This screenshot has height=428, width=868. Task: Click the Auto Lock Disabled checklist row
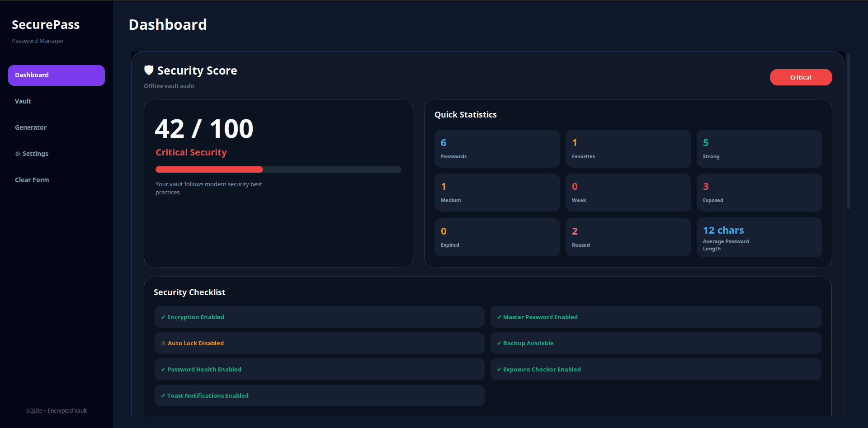[319, 343]
